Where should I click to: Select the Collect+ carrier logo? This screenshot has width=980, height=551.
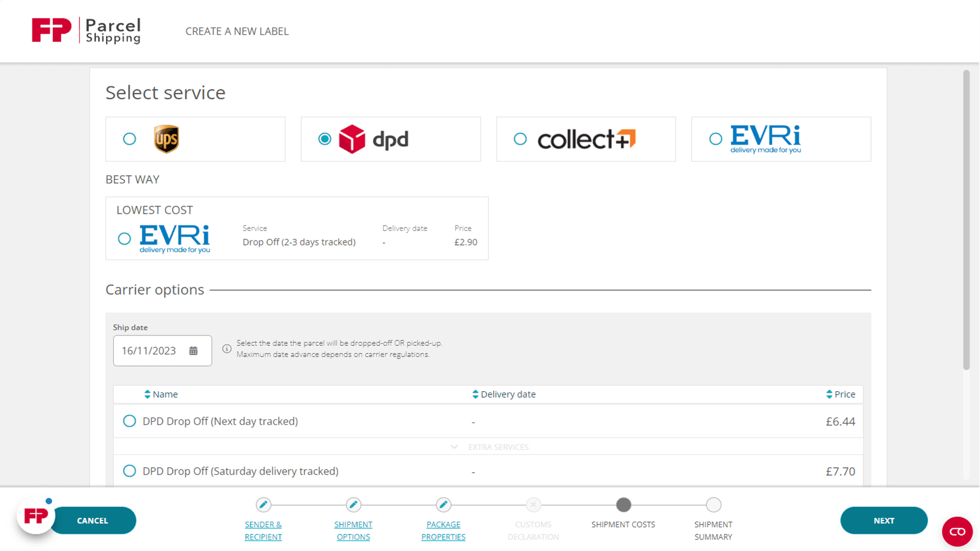pyautogui.click(x=586, y=139)
